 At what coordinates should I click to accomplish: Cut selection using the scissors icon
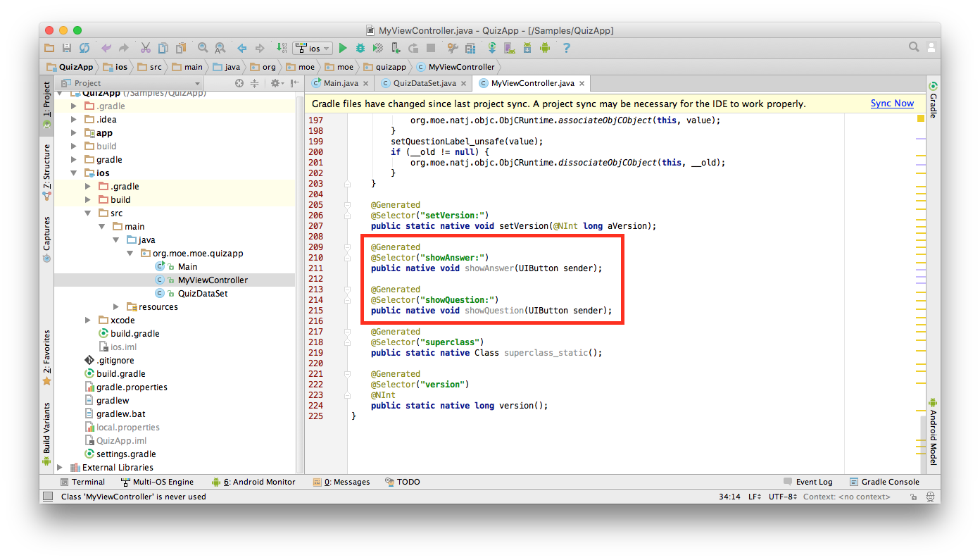pos(146,48)
